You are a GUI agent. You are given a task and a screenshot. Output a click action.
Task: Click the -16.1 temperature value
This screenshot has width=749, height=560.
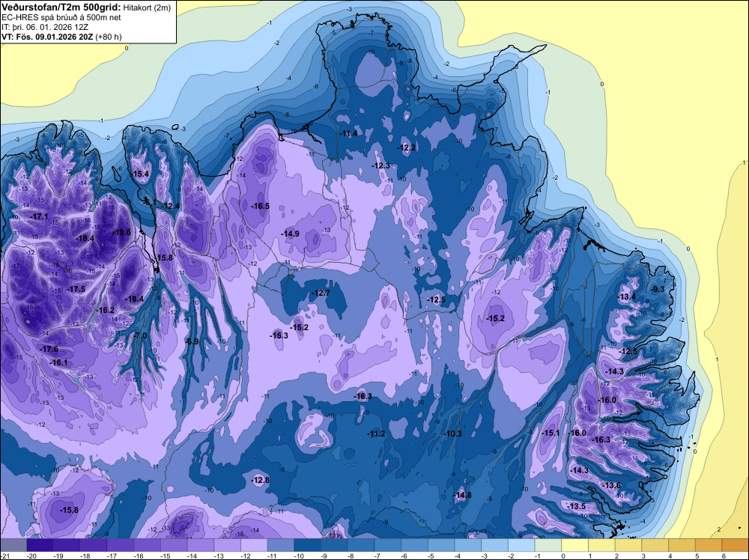point(58,362)
